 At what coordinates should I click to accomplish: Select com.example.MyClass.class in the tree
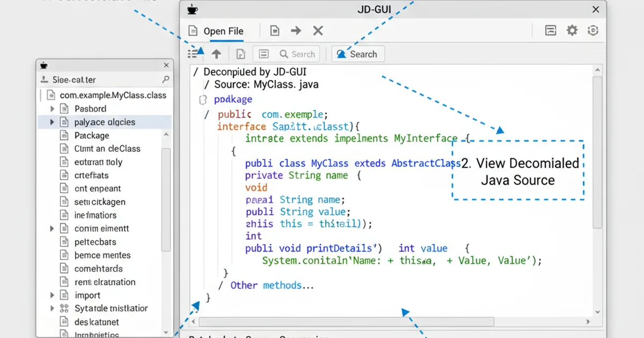(107, 95)
